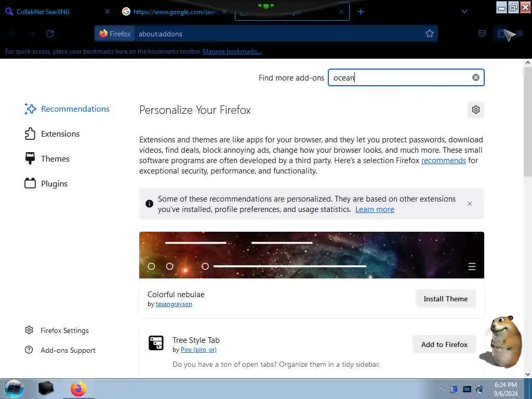Open Firefox Settings from the sidebar
Viewport: 532px width, 399px height.
[57, 330]
